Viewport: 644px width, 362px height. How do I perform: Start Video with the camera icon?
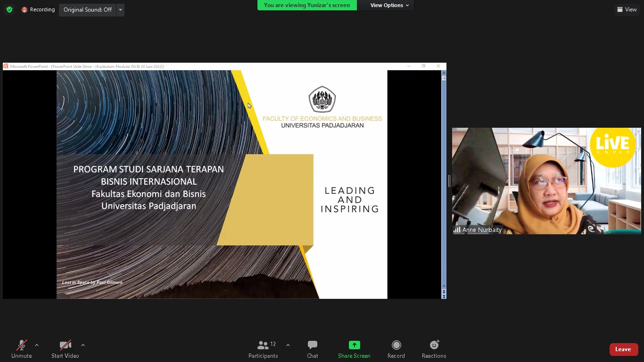tap(65, 349)
